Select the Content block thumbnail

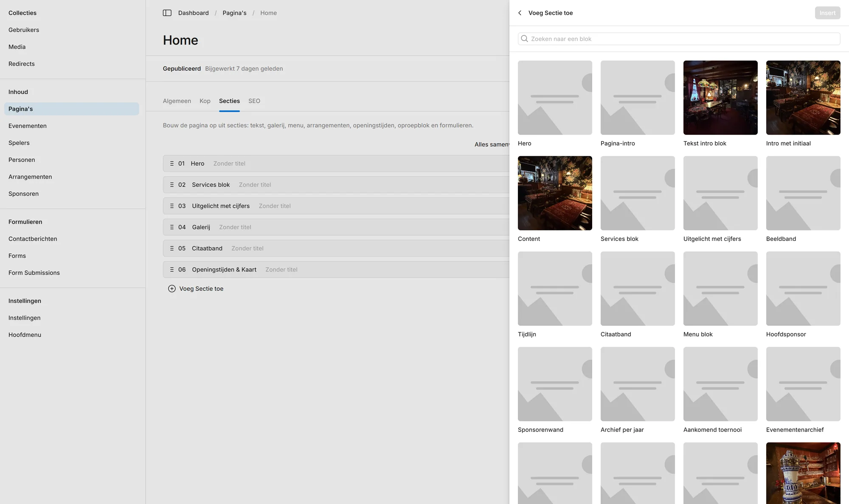(x=555, y=193)
